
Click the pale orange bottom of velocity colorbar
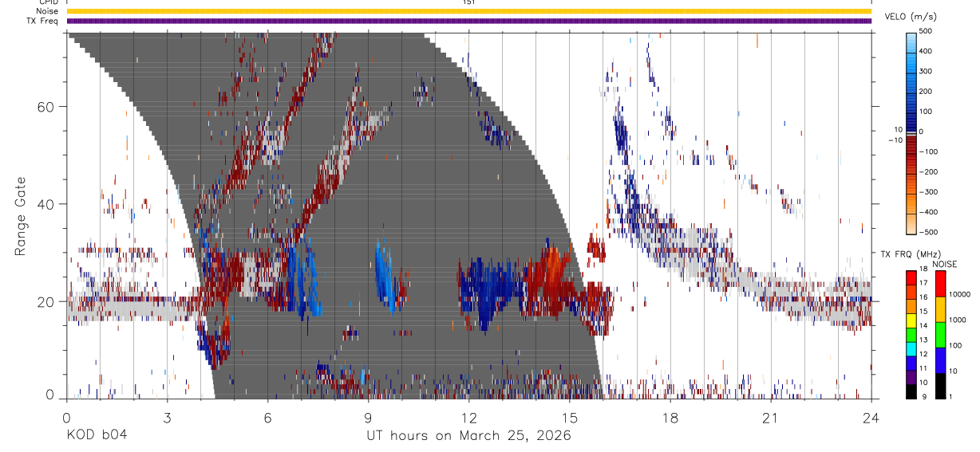(x=911, y=226)
